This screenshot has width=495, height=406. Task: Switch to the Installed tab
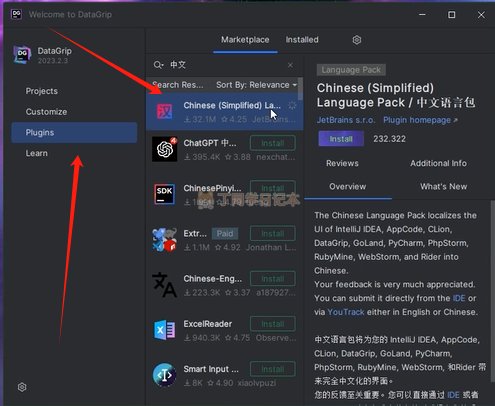pyautogui.click(x=302, y=40)
